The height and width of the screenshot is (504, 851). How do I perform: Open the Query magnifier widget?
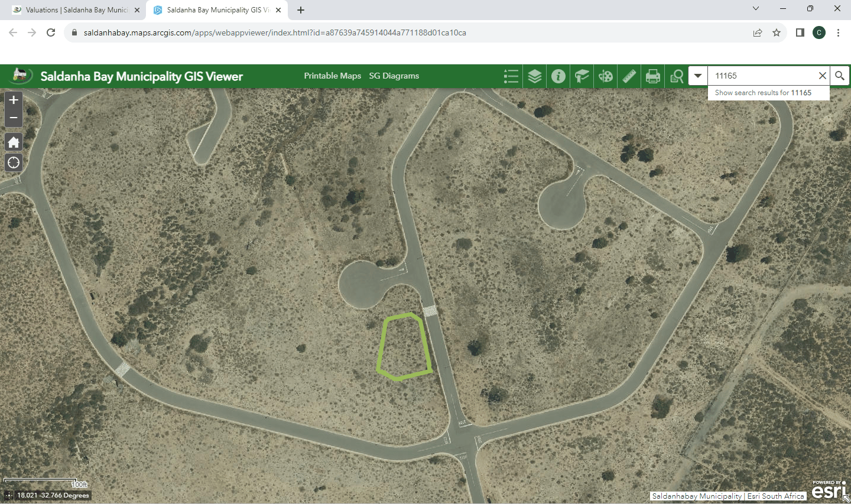[x=677, y=76]
